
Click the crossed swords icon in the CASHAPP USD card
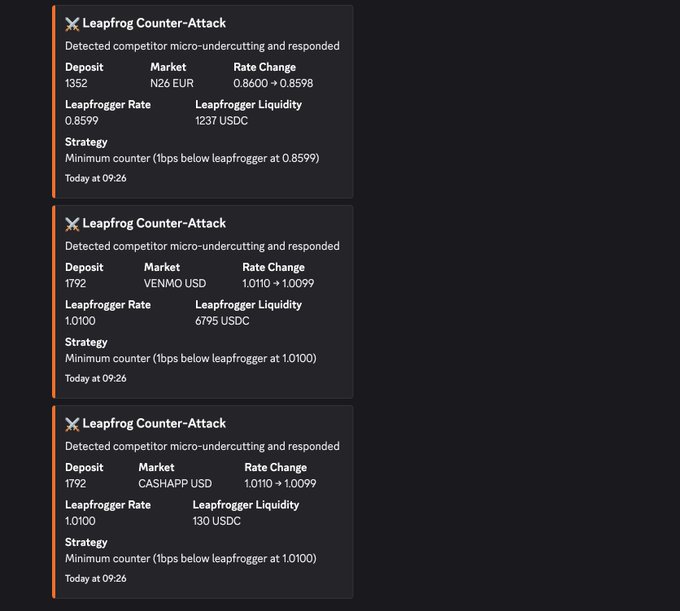(72, 423)
